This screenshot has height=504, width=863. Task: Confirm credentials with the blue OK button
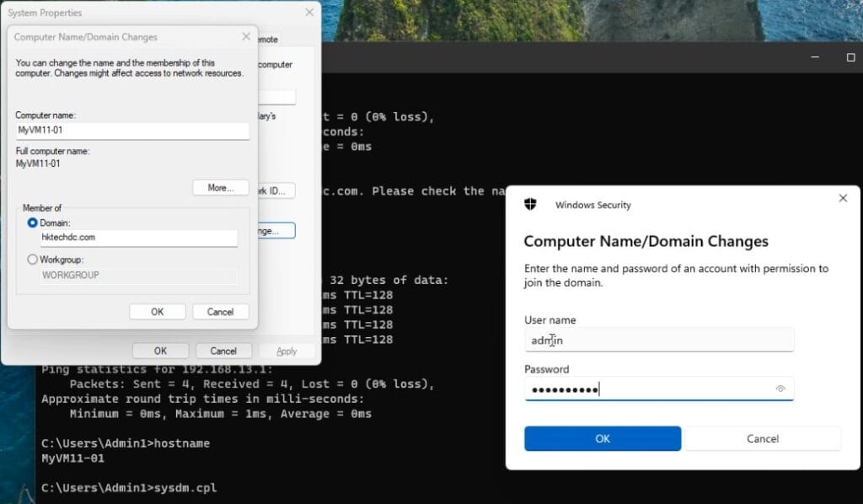point(603,438)
